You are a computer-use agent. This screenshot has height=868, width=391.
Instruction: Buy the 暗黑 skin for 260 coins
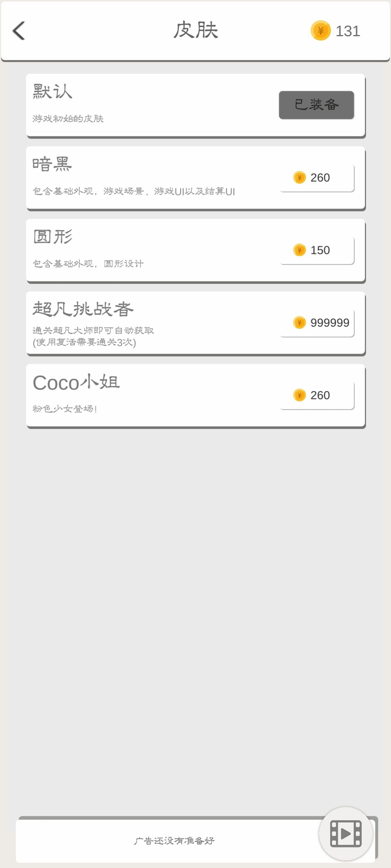[317, 178]
